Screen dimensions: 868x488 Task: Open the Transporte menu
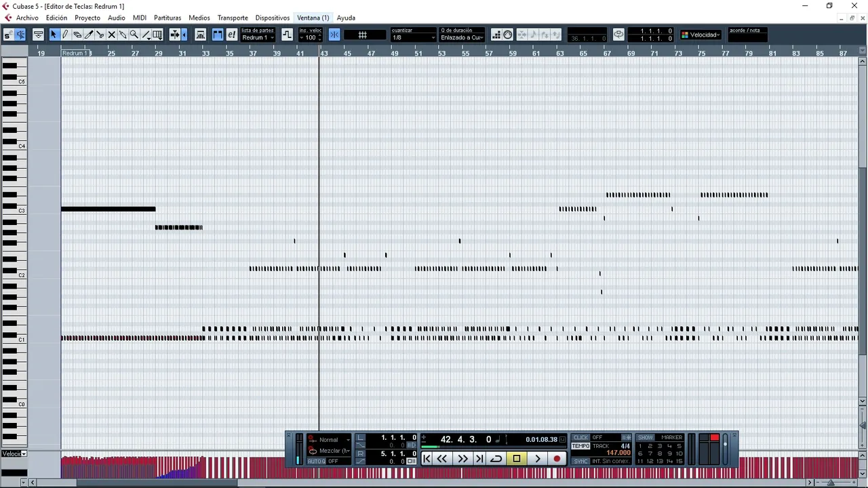coord(233,18)
